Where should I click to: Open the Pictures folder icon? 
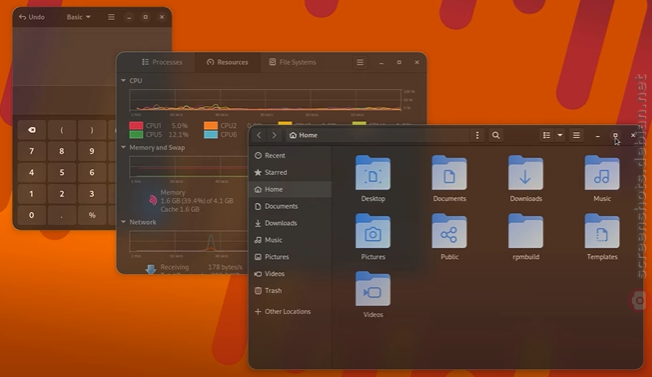coord(373,231)
